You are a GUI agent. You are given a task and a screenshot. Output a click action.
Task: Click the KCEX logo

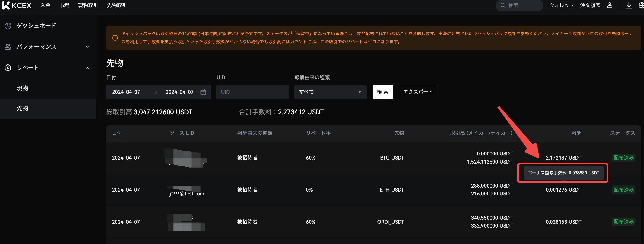pyautogui.click(x=16, y=5)
